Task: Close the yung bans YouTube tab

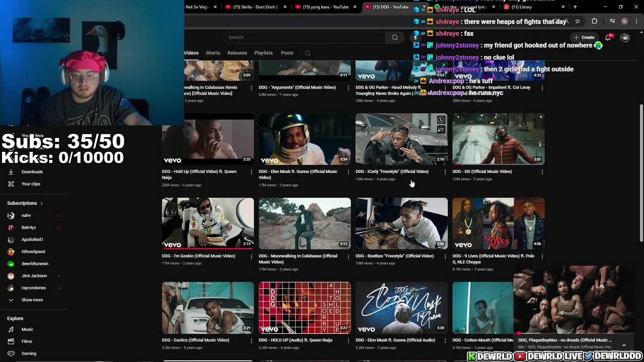Action: [355, 7]
